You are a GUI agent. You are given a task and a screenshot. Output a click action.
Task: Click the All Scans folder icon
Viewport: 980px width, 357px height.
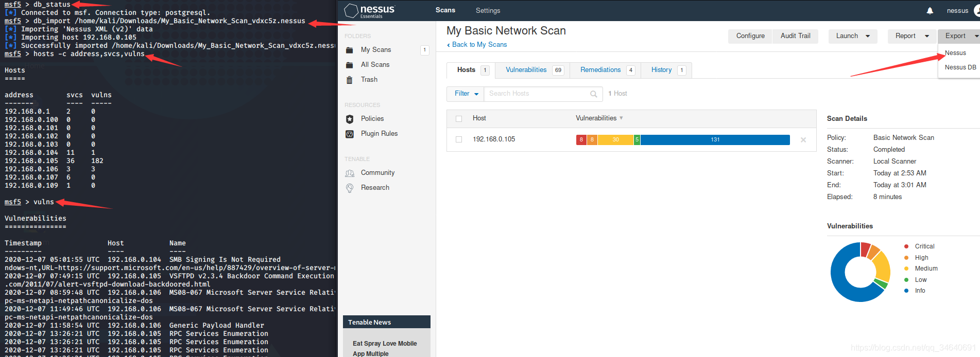click(x=350, y=65)
